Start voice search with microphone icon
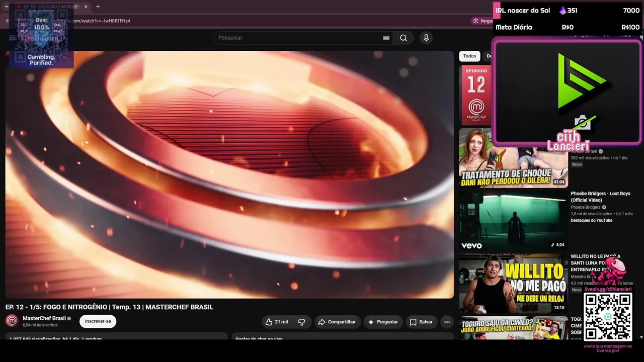644x362 pixels. pyautogui.click(x=426, y=38)
